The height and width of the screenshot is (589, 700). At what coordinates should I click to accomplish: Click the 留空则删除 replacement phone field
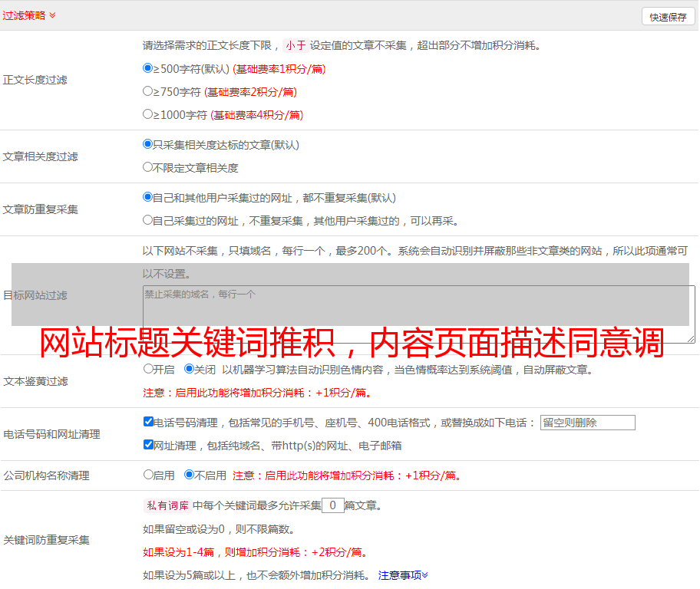coord(587,423)
